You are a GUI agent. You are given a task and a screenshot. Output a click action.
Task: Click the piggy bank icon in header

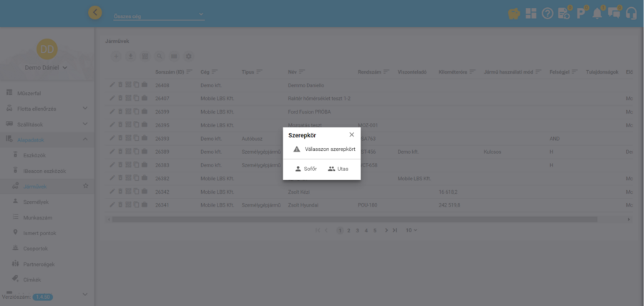[x=514, y=14]
